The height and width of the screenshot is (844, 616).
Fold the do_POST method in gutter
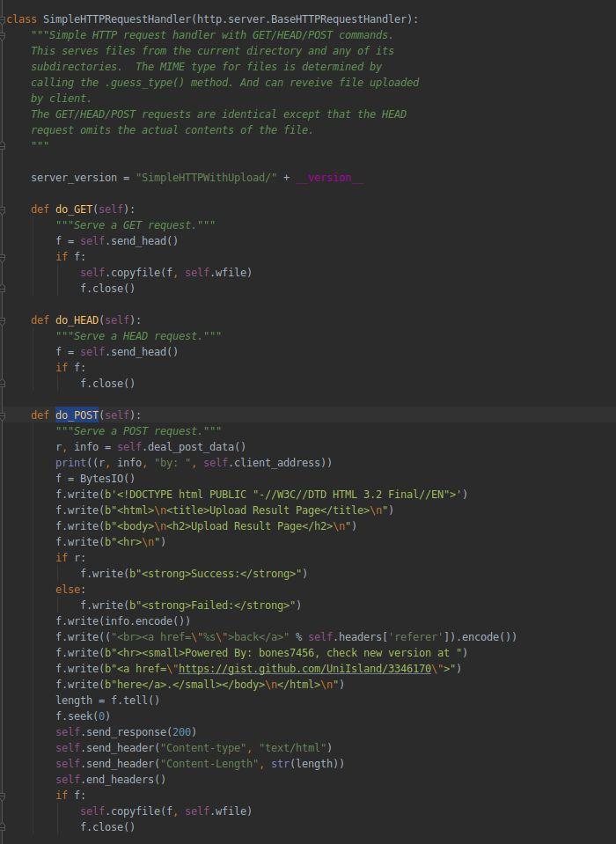click(x=3, y=415)
